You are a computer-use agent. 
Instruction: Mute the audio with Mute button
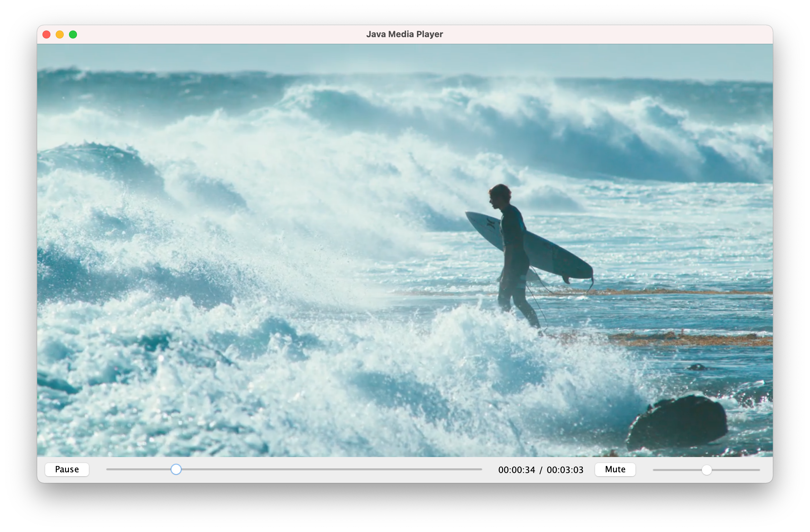click(615, 469)
